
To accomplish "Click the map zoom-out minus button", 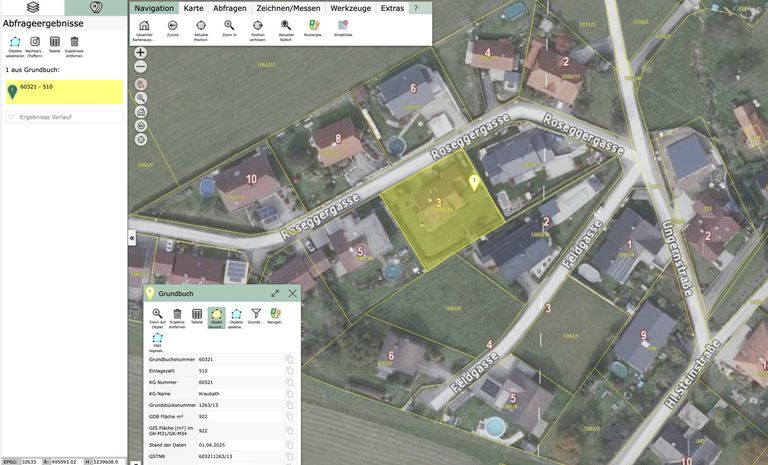I will pyautogui.click(x=140, y=68).
